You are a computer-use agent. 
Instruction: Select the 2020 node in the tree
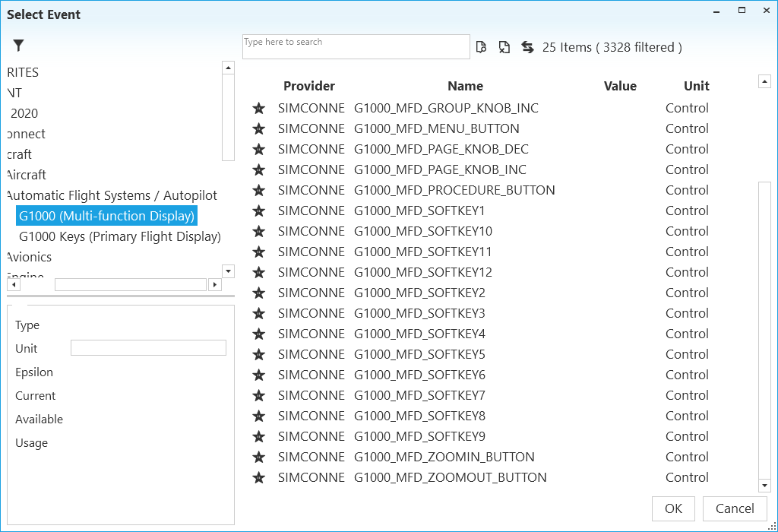tap(24, 113)
